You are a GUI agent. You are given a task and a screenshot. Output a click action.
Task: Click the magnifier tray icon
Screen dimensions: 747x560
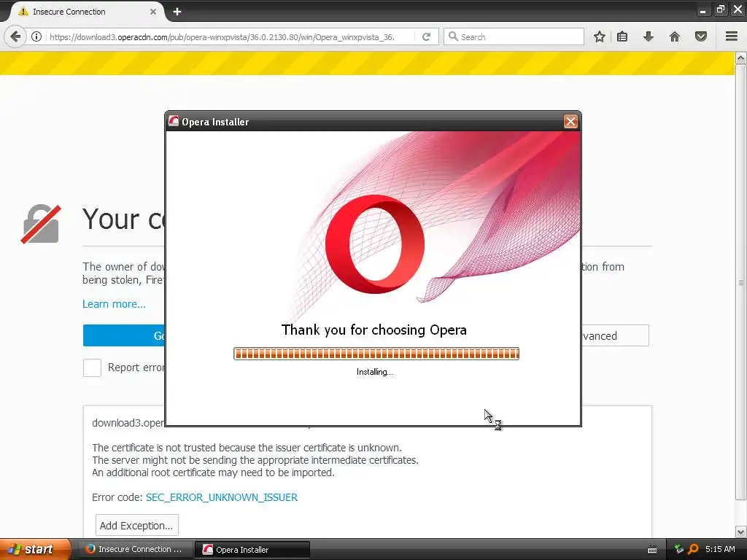pos(693,549)
